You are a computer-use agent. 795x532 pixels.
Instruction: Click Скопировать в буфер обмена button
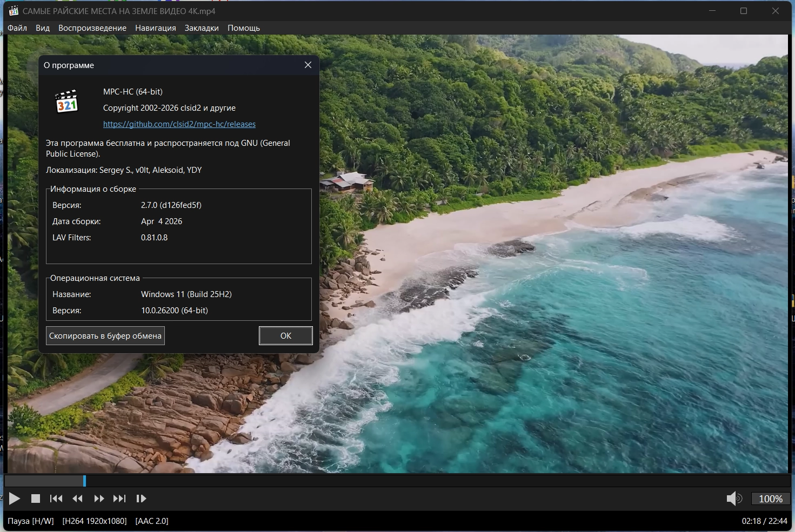tap(105, 336)
